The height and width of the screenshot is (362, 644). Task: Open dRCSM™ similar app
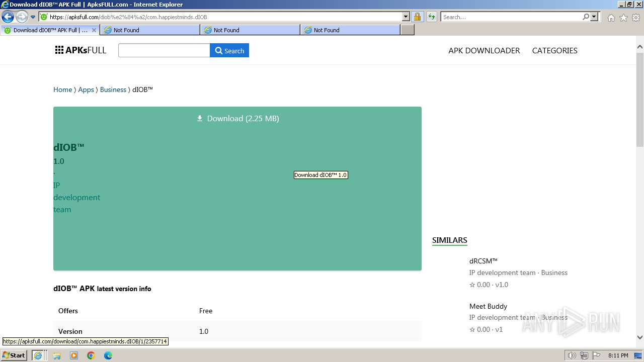tap(484, 261)
